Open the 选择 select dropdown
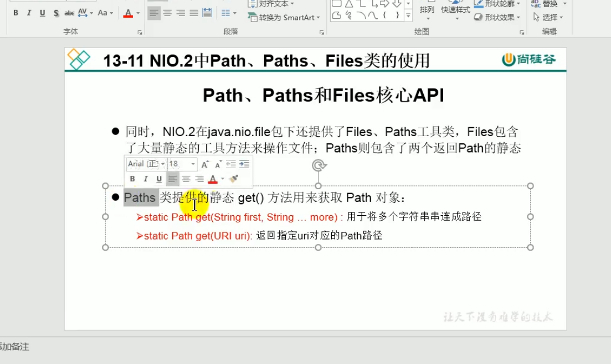The height and width of the screenshot is (364, 611). [548, 18]
